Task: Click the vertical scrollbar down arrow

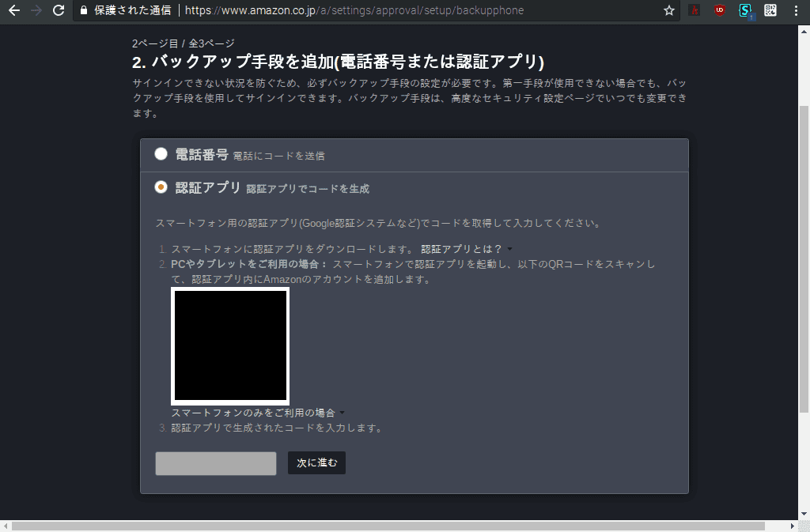Action: (x=804, y=514)
